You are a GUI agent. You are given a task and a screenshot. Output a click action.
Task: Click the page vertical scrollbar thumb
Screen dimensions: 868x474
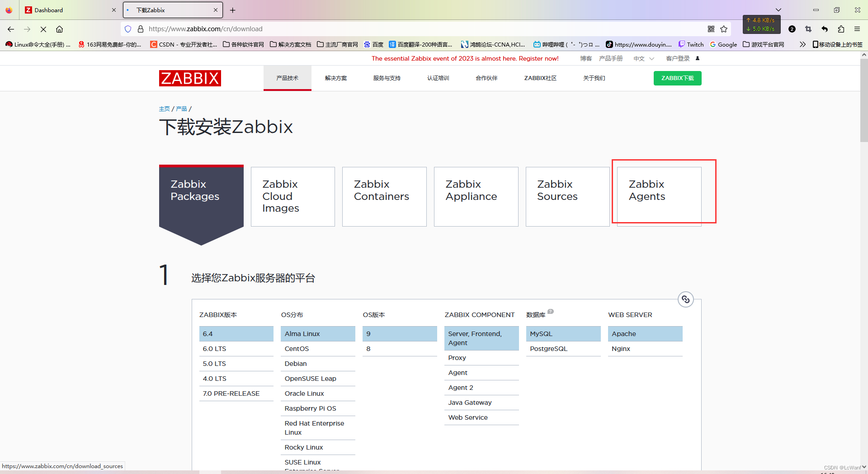click(x=864, y=100)
